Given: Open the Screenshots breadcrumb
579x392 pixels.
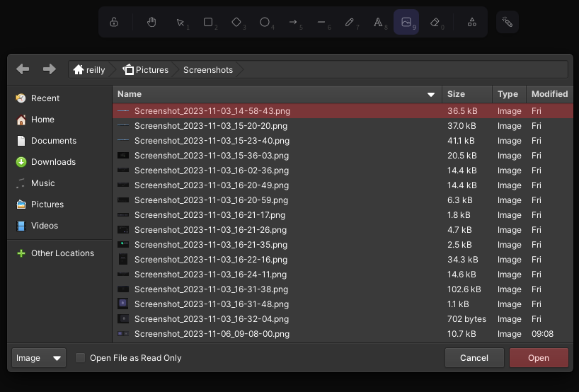Looking at the screenshot, I should [x=208, y=70].
